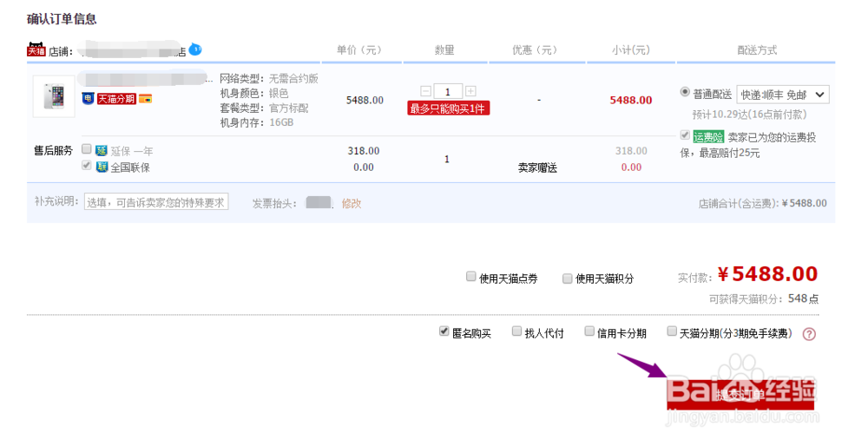Click the blue shield 电 badge icon

click(x=88, y=98)
